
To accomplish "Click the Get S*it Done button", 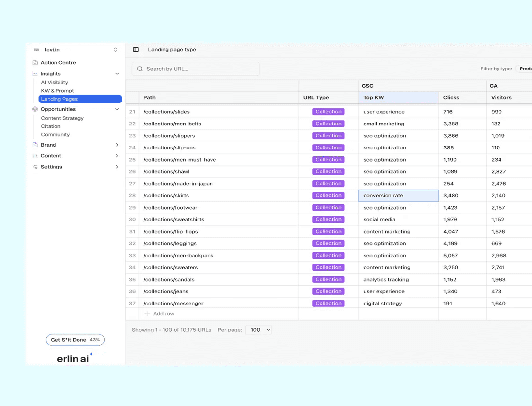I will tap(75, 340).
